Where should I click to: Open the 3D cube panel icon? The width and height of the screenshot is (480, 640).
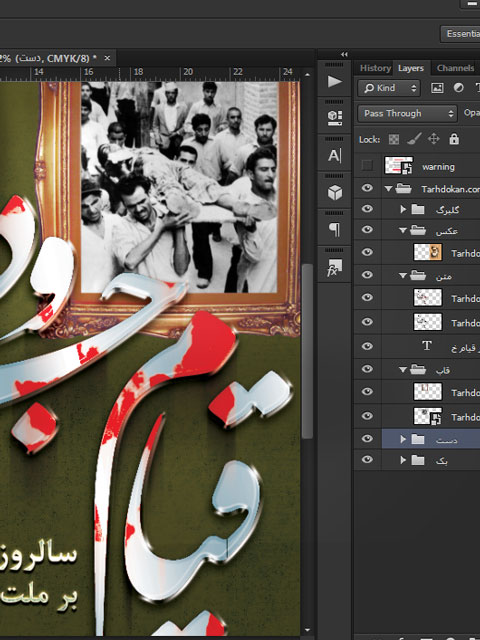click(334, 192)
